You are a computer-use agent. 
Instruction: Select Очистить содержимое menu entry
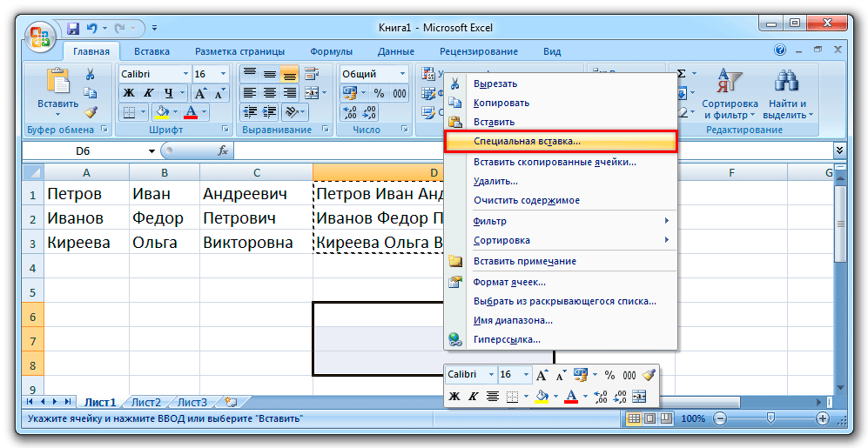[x=561, y=200]
